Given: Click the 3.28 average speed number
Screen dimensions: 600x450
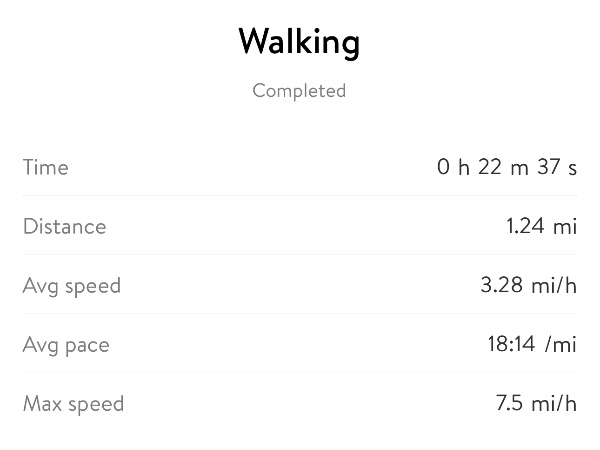Looking at the screenshot, I should (x=502, y=286).
